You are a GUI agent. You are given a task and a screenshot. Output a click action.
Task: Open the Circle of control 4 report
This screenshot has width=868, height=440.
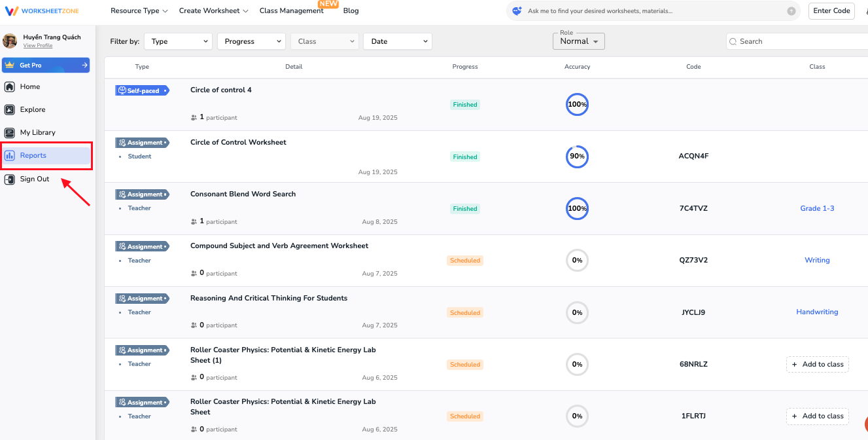[221, 90]
